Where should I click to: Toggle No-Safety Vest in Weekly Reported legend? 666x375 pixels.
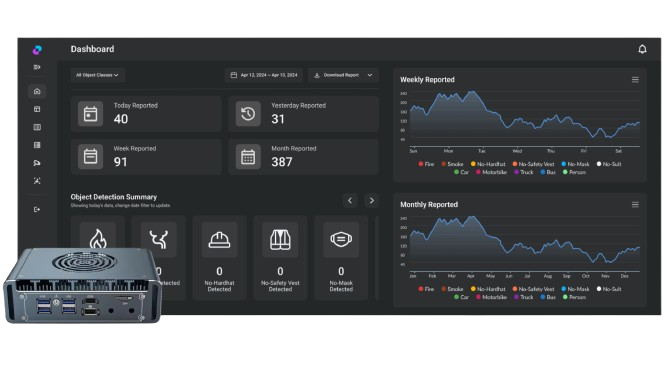click(533, 164)
